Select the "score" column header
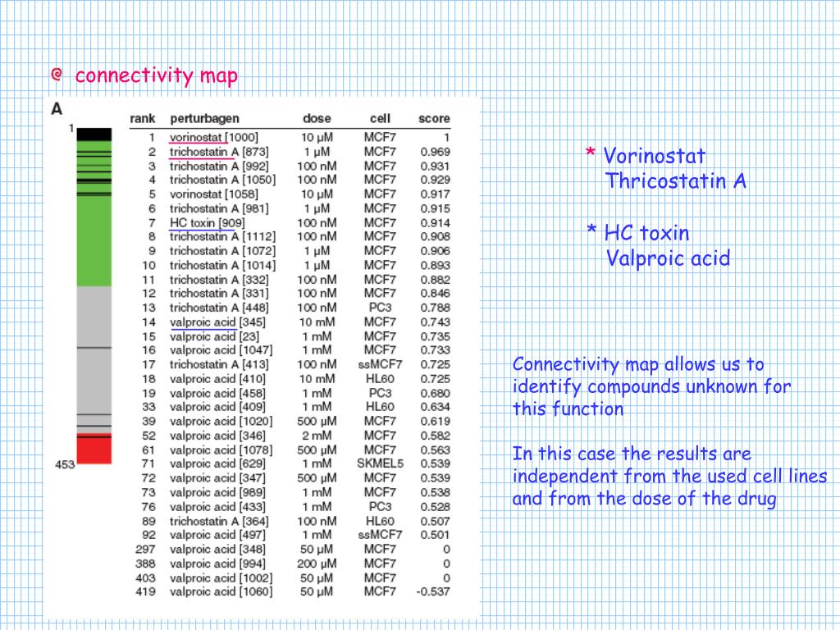Viewport: 840px width, 630px height. [434, 118]
